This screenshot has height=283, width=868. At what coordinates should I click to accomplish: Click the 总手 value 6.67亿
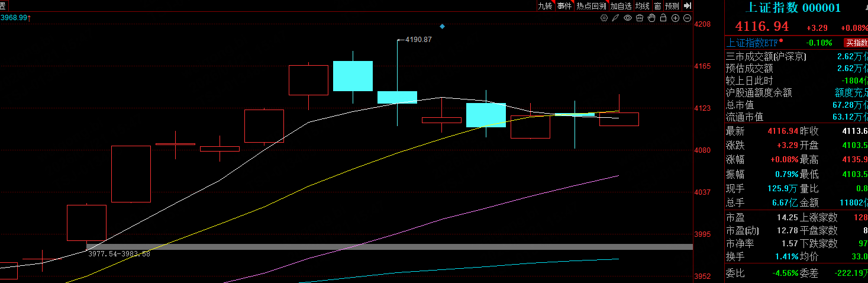point(785,202)
